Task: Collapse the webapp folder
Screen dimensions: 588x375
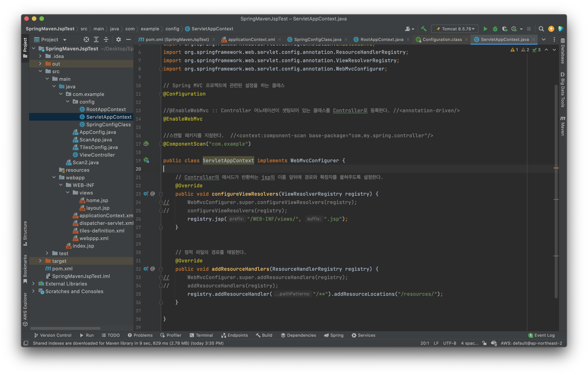Action: 54,177
